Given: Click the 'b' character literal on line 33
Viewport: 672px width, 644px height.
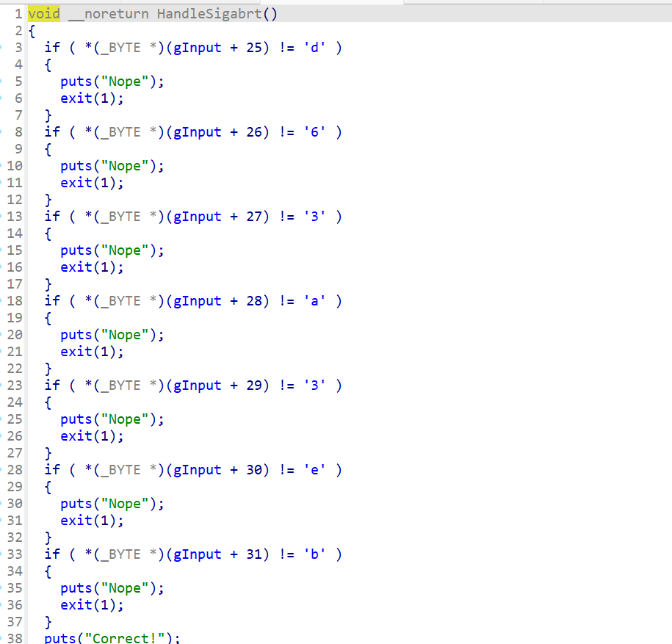Looking at the screenshot, I should click(x=315, y=554).
